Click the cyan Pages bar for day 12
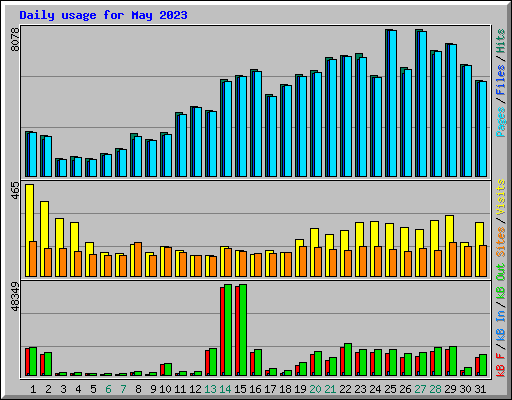This screenshot has width=512, height=400. point(198,142)
